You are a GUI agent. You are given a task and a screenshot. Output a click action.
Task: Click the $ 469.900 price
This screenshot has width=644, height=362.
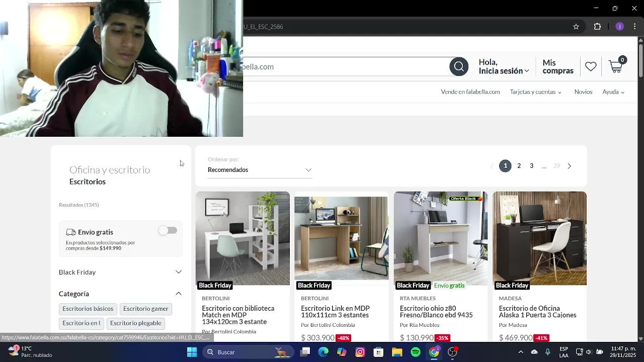[x=516, y=338]
